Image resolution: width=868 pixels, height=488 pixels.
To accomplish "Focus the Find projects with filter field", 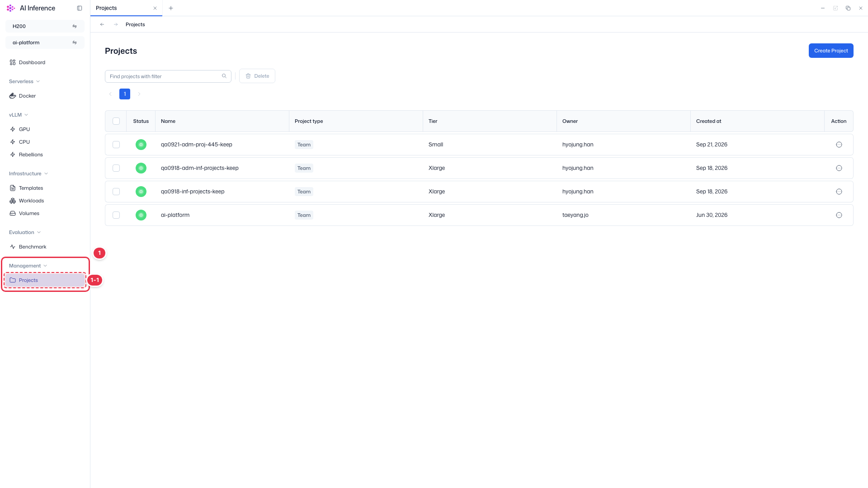I will tap(168, 76).
